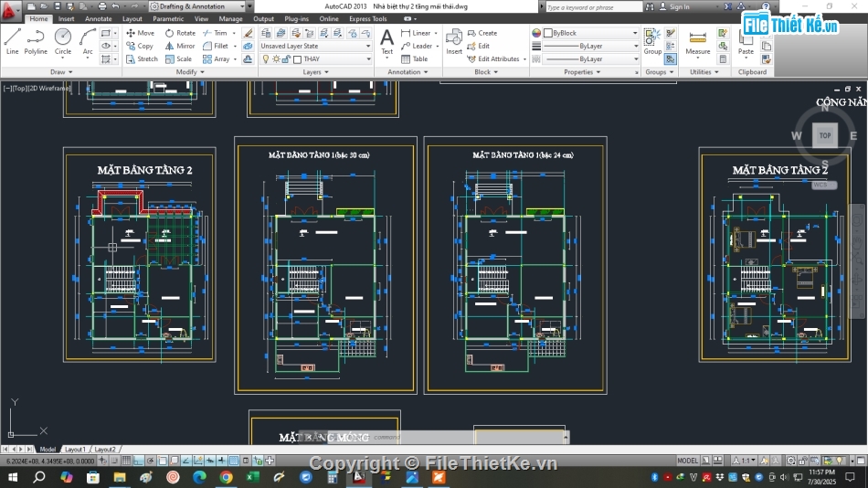
Task: Open the ByBlock color dropdown
Action: (x=590, y=33)
